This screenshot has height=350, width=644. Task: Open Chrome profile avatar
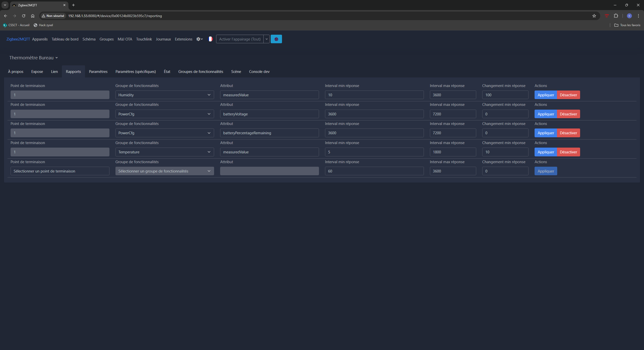629,16
